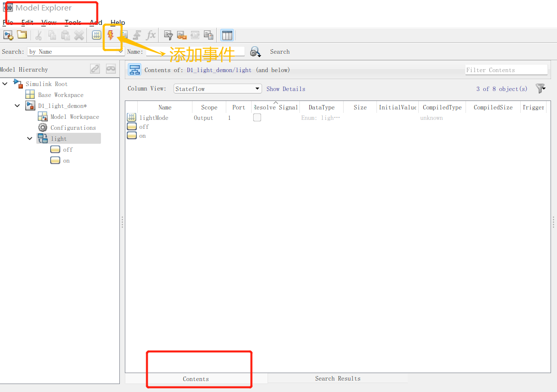
Task: Click the Paste toolbar icon
Action: click(65, 35)
